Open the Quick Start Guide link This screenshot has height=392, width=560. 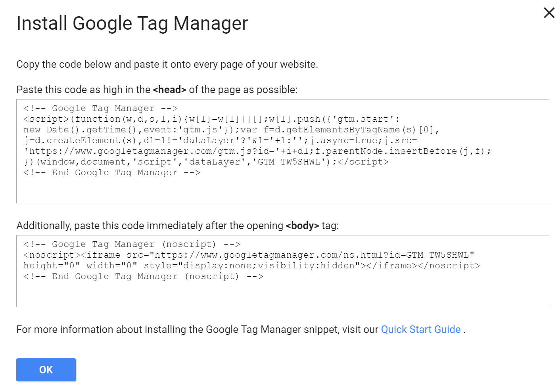click(420, 329)
